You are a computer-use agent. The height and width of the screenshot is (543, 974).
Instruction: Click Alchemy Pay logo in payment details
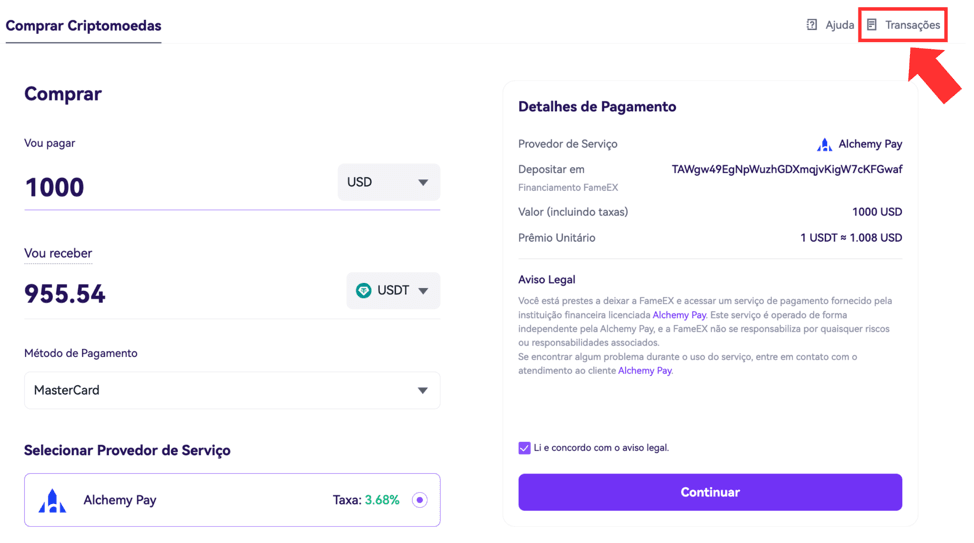(824, 145)
